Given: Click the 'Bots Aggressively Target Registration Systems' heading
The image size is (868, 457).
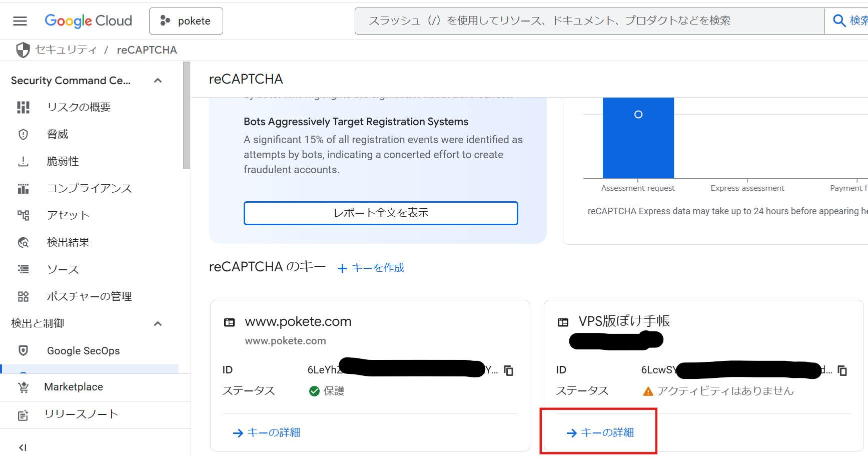Looking at the screenshot, I should pyautogui.click(x=356, y=122).
